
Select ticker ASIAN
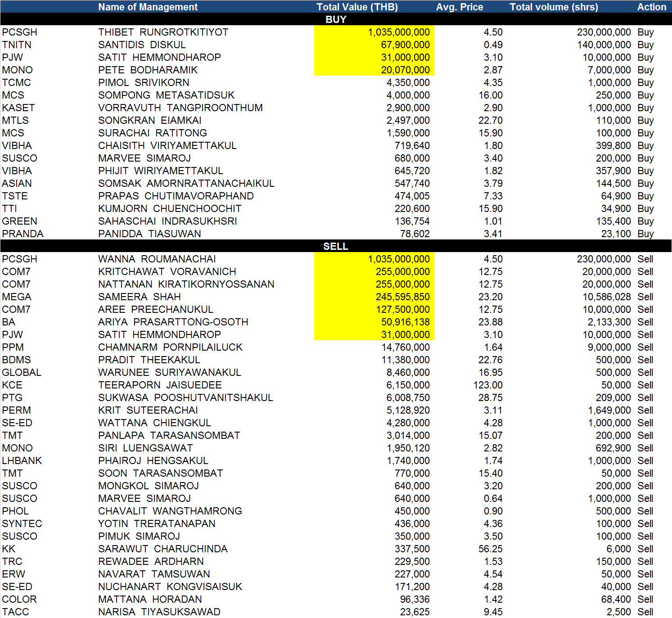[17, 183]
